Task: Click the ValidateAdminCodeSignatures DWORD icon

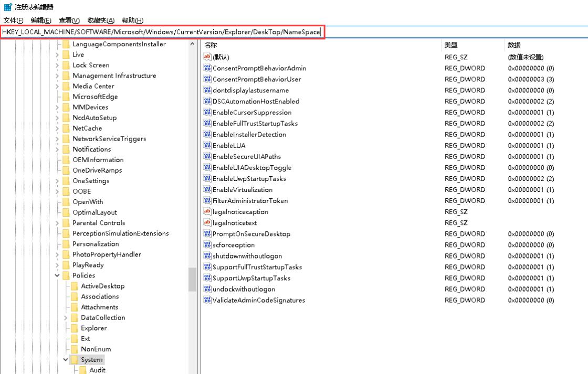Action: (207, 300)
